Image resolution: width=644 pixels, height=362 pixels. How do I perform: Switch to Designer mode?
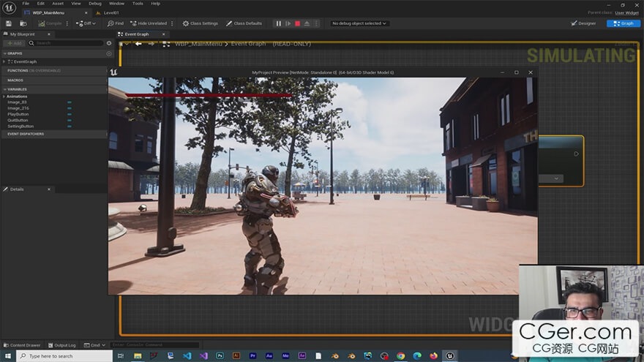pyautogui.click(x=583, y=23)
